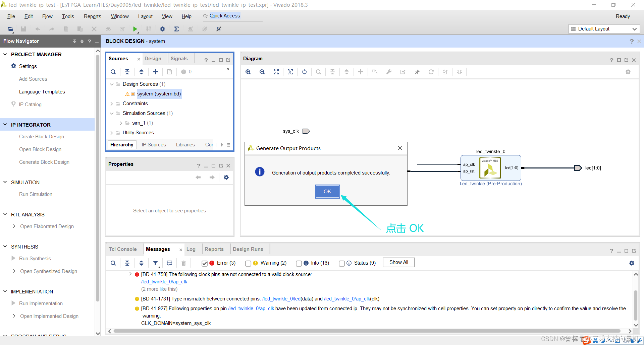Click Regenerate Layout icon in Diagram

point(431,72)
